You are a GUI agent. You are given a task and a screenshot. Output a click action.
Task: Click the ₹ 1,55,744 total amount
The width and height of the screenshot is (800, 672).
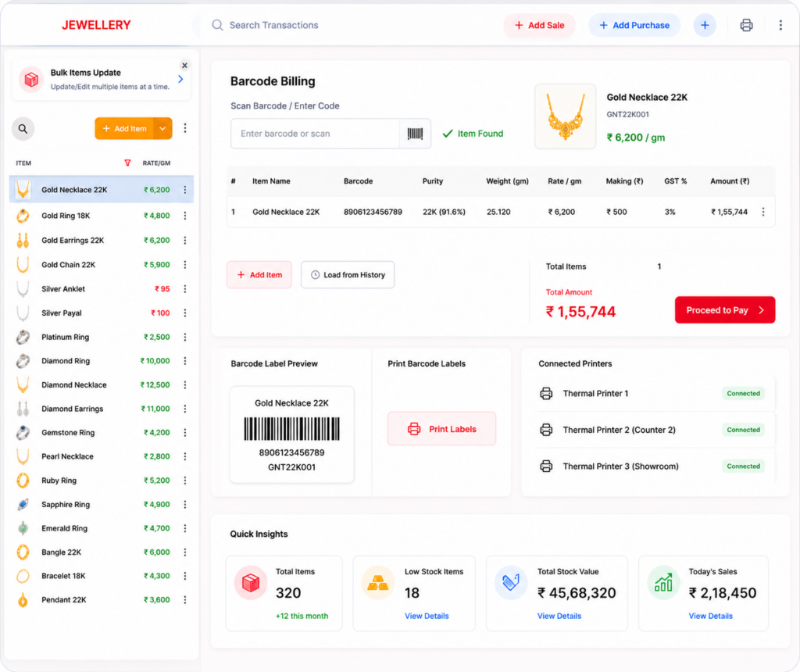tap(580, 311)
